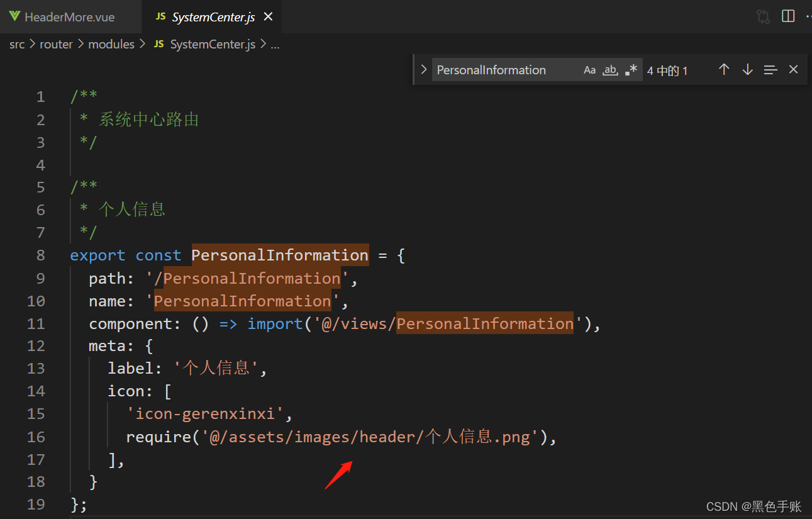Click the import keyword on line 11
The image size is (812, 519).
click(275, 323)
